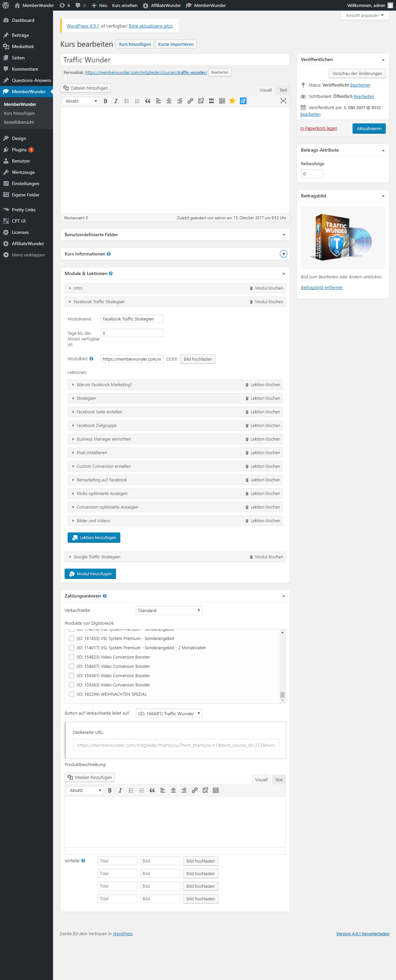Click the Lektion hinzufügen button
Viewport: 396px width, 980px height.
pyautogui.click(x=94, y=537)
